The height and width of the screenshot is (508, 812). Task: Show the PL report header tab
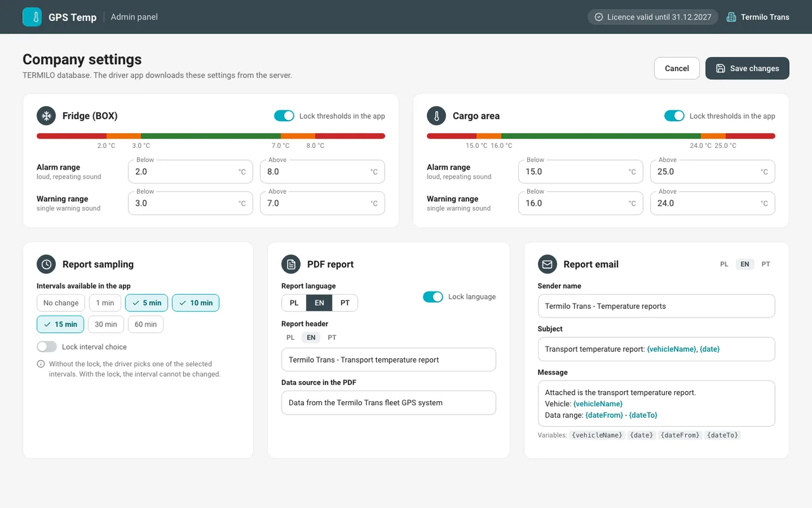point(291,338)
